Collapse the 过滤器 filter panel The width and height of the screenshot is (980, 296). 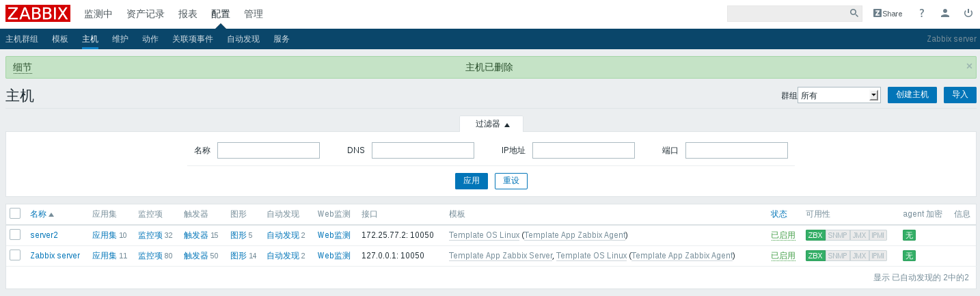492,124
